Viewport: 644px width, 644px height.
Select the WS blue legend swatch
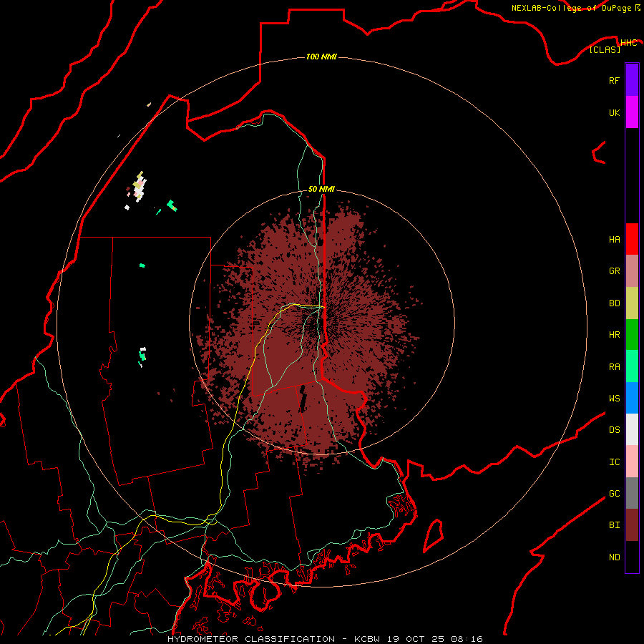coord(632,398)
